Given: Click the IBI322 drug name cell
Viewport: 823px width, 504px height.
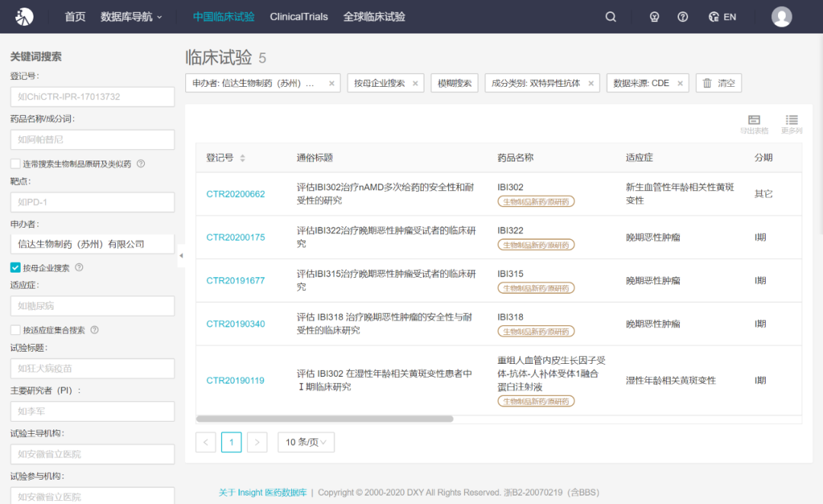Looking at the screenshot, I should [x=510, y=231].
